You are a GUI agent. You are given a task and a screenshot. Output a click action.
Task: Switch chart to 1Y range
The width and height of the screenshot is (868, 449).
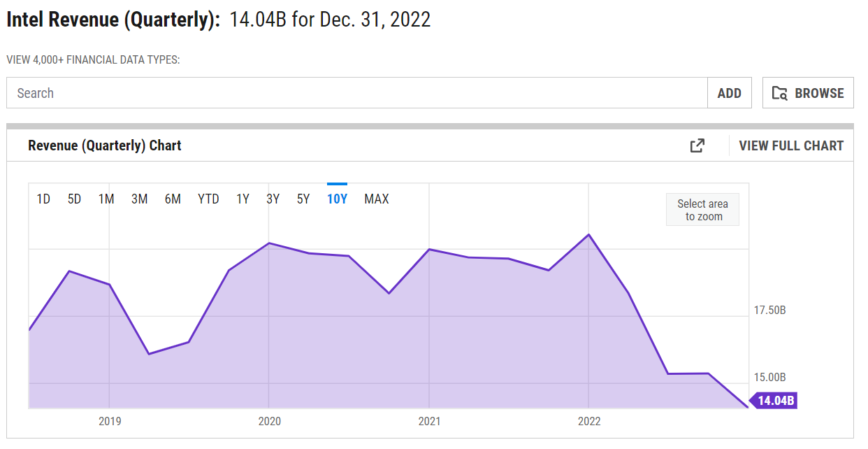(x=243, y=199)
